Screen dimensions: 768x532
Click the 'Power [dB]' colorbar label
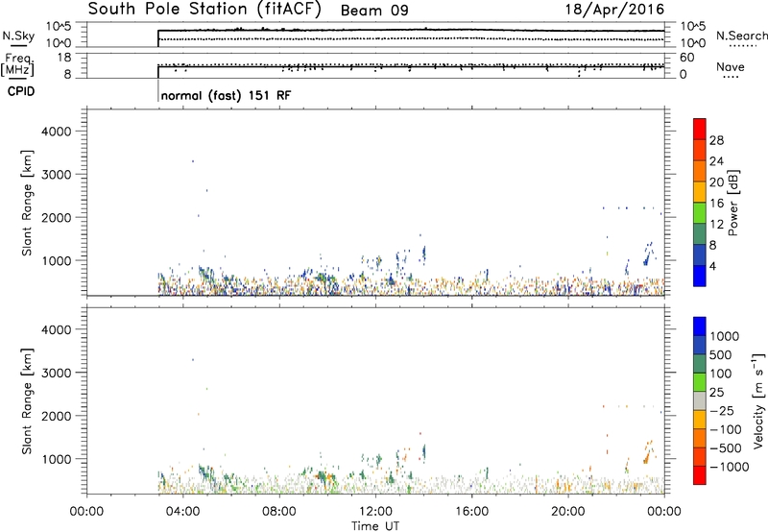tap(733, 203)
